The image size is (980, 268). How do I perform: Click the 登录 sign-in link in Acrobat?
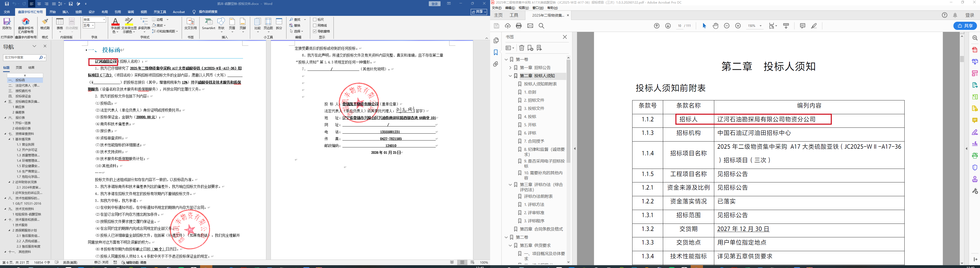(970, 15)
